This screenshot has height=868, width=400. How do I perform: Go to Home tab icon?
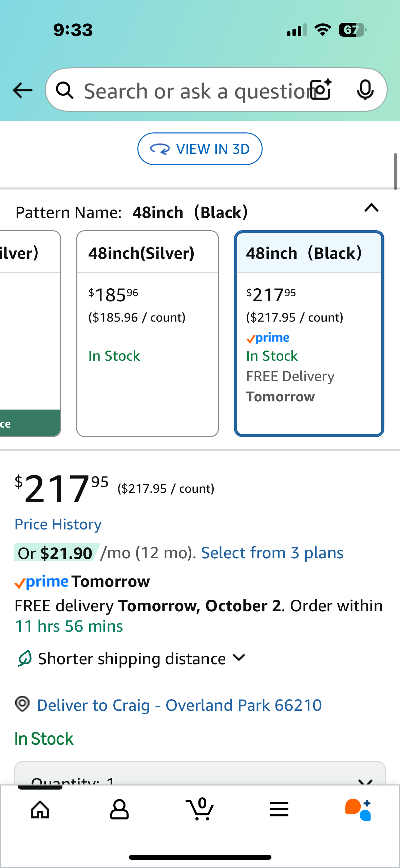pyautogui.click(x=40, y=810)
